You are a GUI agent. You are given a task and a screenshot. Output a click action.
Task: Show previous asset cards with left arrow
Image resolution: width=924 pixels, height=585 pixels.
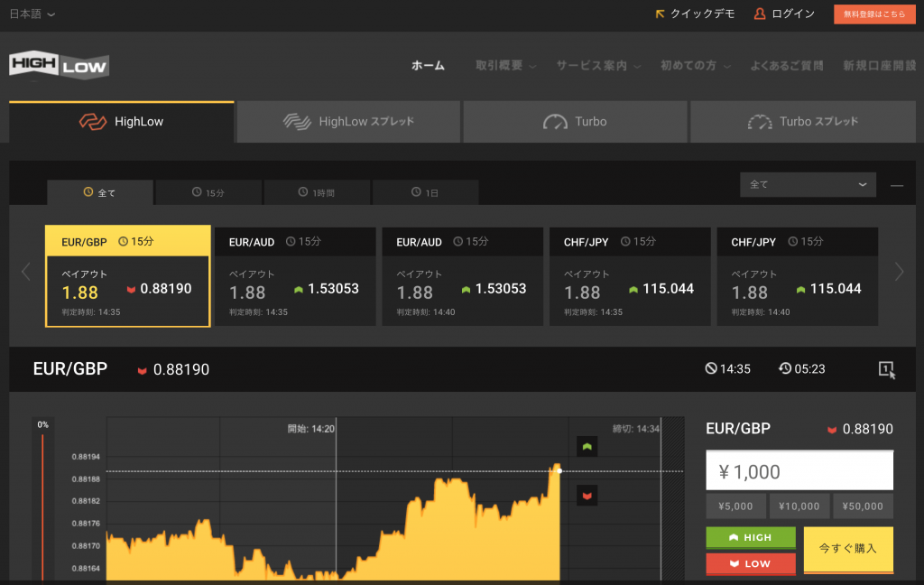pyautogui.click(x=26, y=271)
